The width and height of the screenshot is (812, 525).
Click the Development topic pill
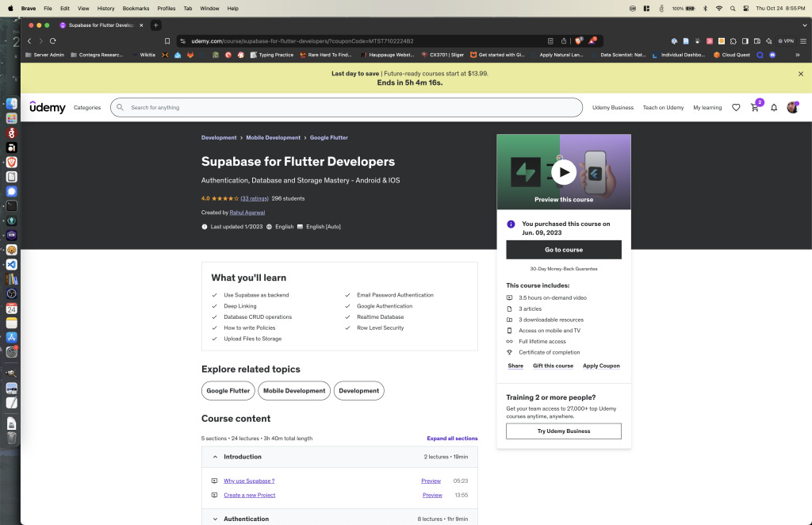point(359,390)
